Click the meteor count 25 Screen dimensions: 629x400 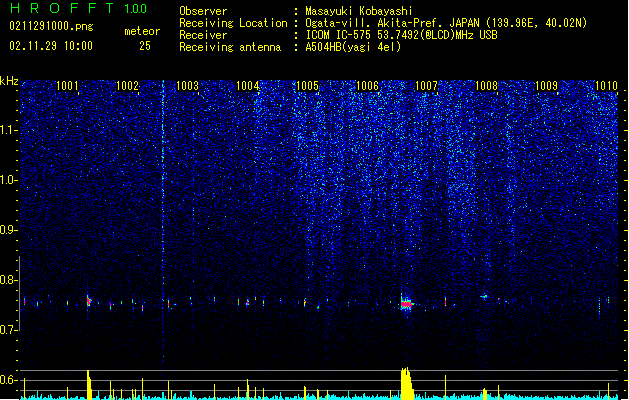click(145, 46)
